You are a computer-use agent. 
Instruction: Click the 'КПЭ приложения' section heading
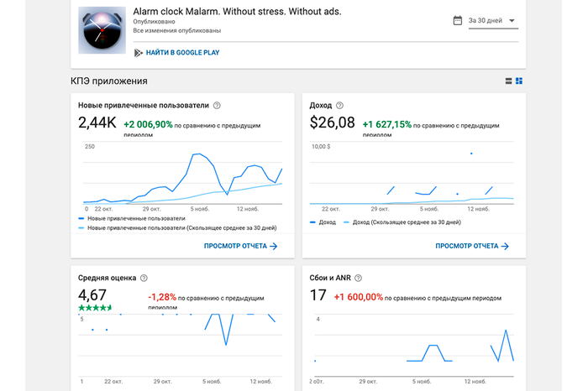click(x=108, y=81)
